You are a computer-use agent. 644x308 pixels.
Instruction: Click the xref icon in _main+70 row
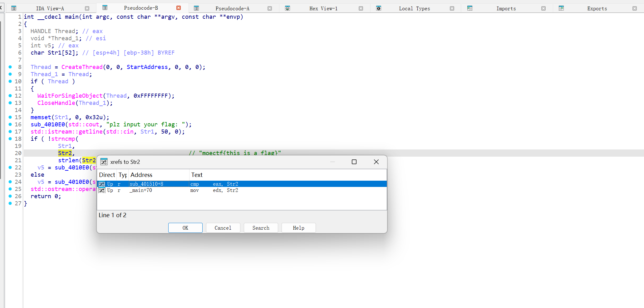pos(102,190)
